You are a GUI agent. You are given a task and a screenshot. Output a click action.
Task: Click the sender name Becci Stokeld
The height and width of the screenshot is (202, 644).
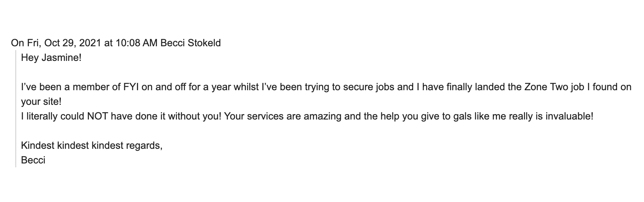coord(190,43)
